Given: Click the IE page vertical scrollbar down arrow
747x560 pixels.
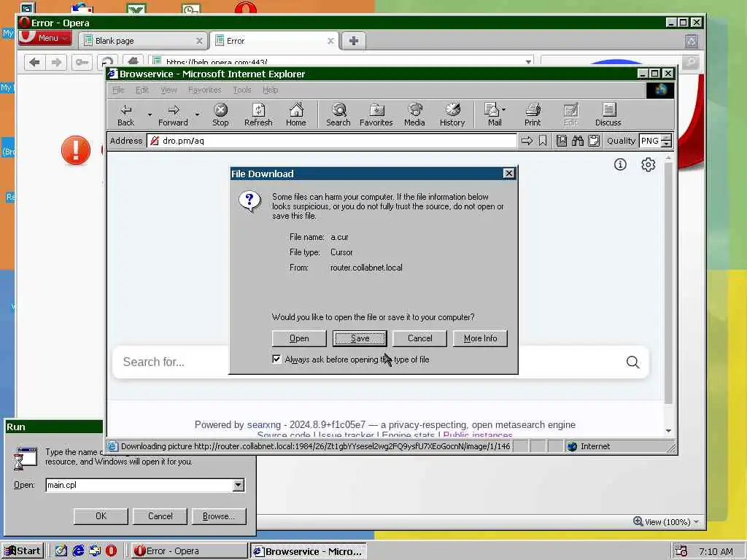Looking at the screenshot, I should [668, 430].
